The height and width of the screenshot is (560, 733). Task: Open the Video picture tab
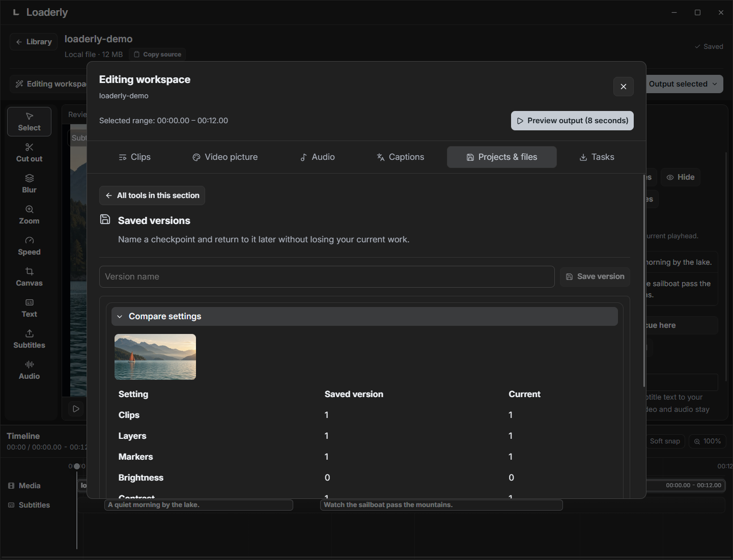pyautogui.click(x=225, y=157)
